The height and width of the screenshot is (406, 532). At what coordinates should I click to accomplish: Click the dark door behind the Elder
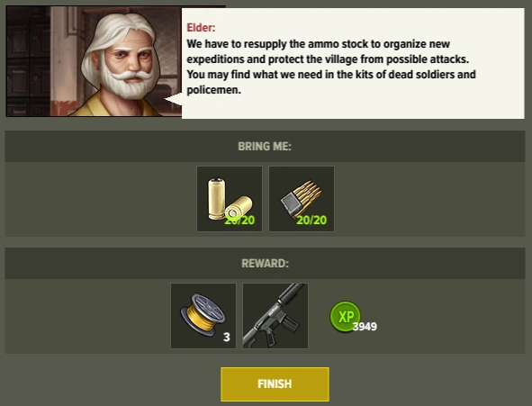click(x=28, y=61)
